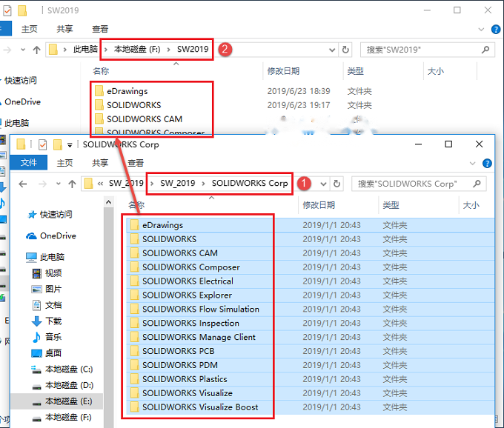The image size is (504, 428).
Task: Open 主页 tab in SOLIDWORKS Corp window
Action: pyautogui.click(x=64, y=163)
